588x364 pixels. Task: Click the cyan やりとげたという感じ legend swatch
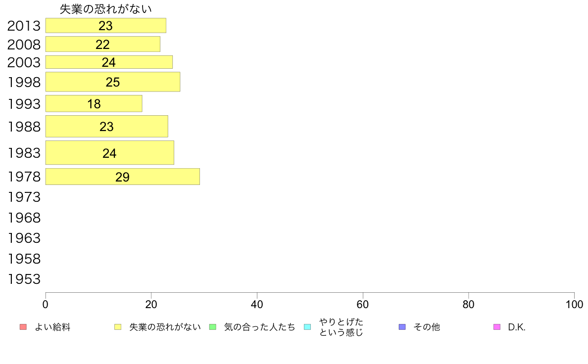[307, 327]
